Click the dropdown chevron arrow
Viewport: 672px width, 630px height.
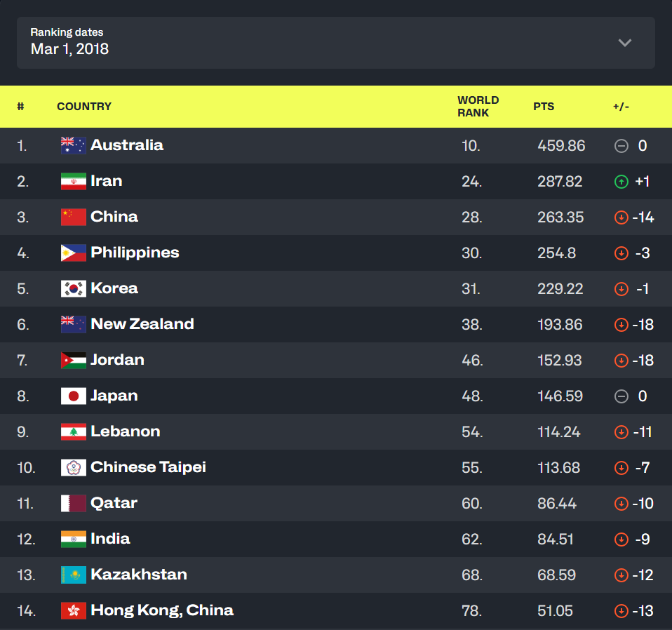click(x=624, y=43)
